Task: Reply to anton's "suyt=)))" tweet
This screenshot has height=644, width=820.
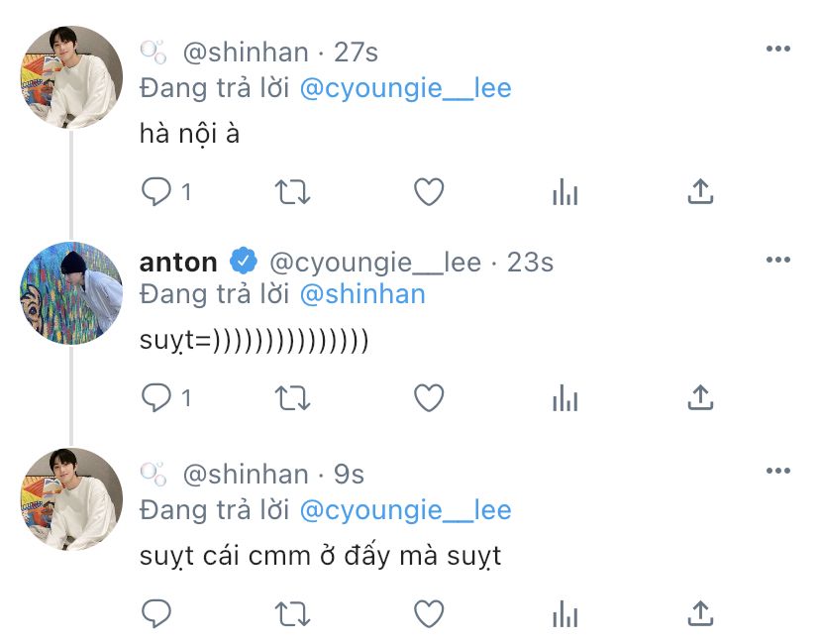Action: 156,397
